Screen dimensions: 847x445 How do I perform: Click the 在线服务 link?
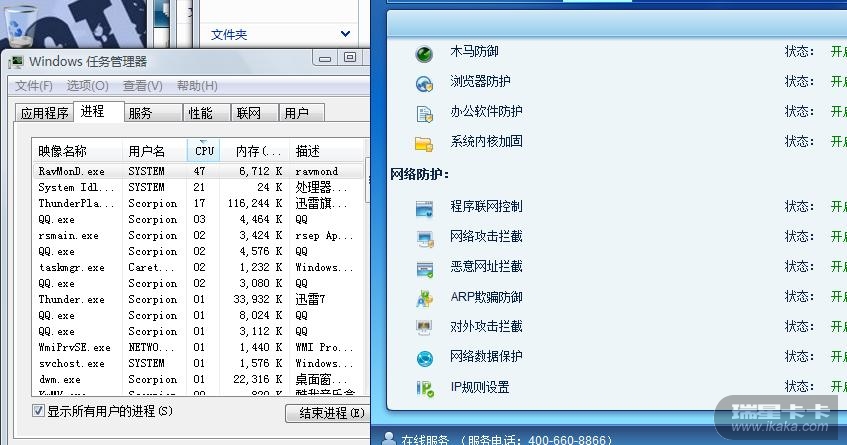425,440
